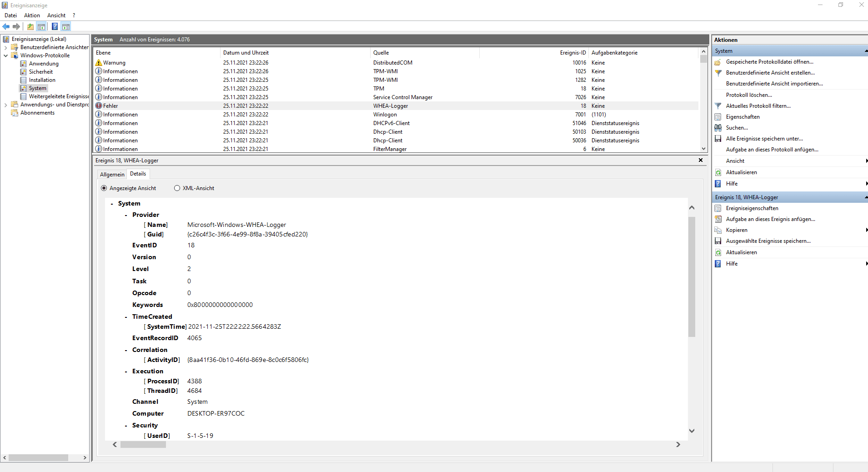
Task: Select Angezeigte Ansicht radio button
Action: [x=104, y=188]
